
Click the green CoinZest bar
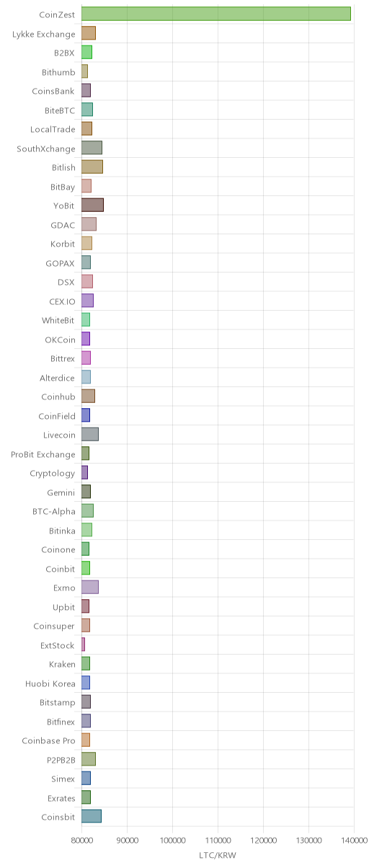click(x=216, y=14)
